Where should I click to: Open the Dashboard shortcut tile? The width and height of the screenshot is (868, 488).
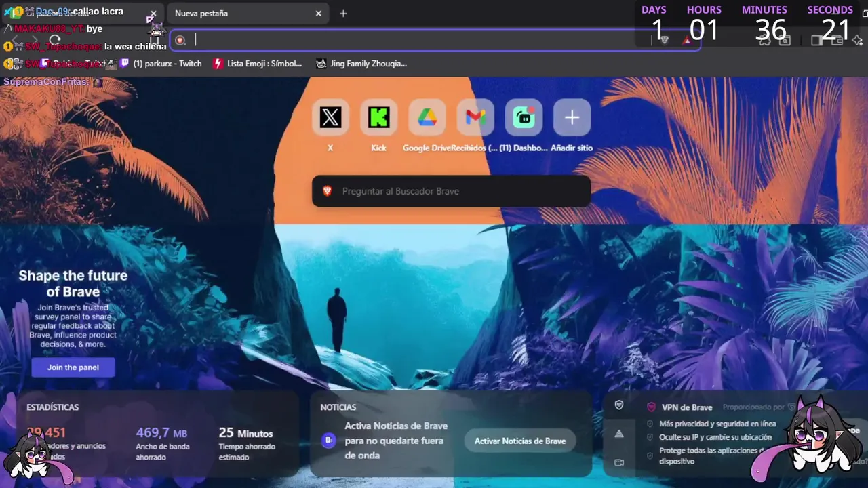(x=524, y=117)
